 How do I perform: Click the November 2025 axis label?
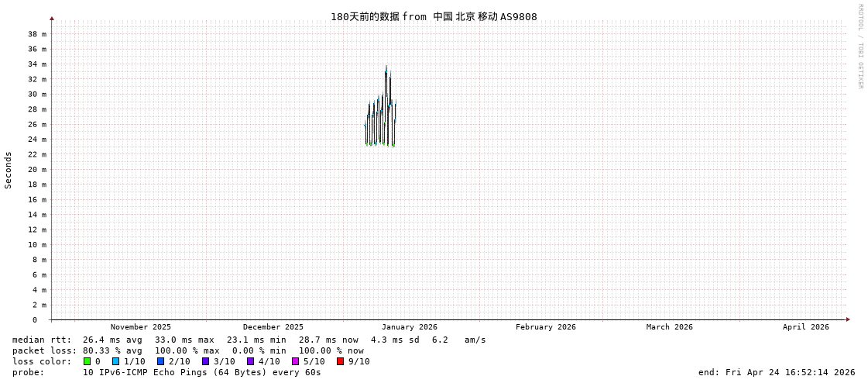(141, 327)
